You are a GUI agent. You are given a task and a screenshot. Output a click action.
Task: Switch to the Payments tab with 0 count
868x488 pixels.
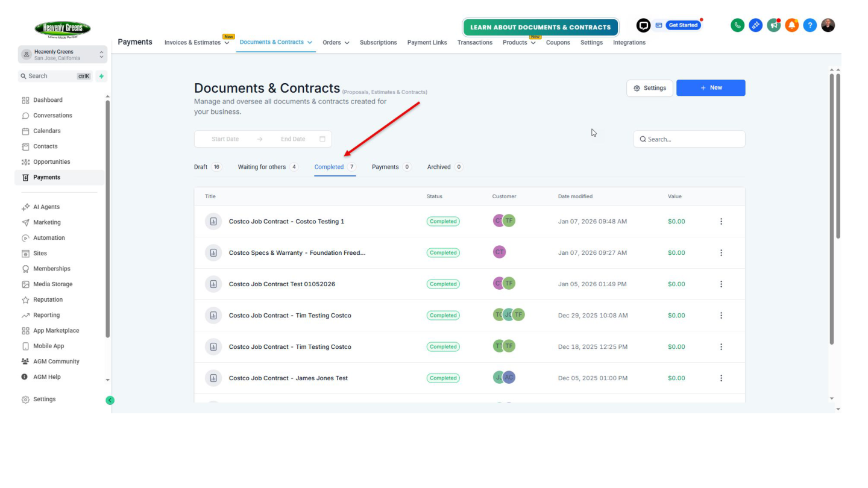click(x=391, y=167)
